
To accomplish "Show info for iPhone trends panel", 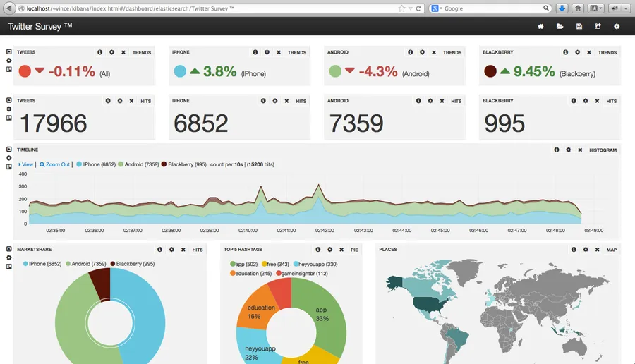I will point(255,52).
